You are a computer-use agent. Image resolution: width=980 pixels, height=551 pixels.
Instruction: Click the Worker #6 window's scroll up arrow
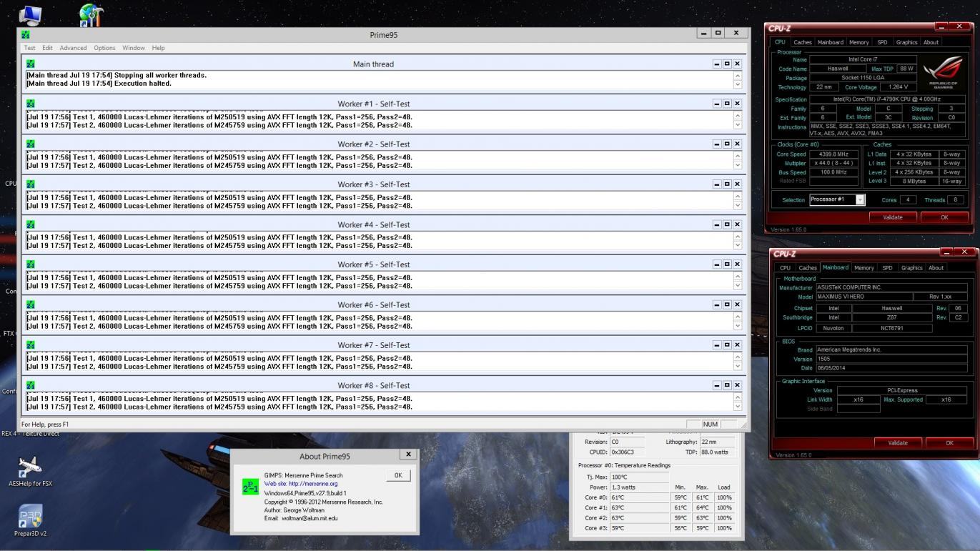(x=738, y=317)
